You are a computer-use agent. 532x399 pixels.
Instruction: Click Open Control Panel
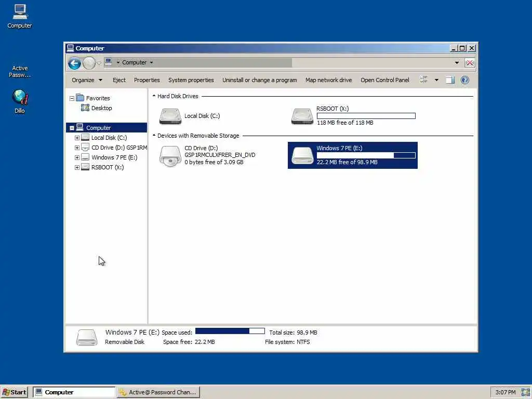[385, 80]
